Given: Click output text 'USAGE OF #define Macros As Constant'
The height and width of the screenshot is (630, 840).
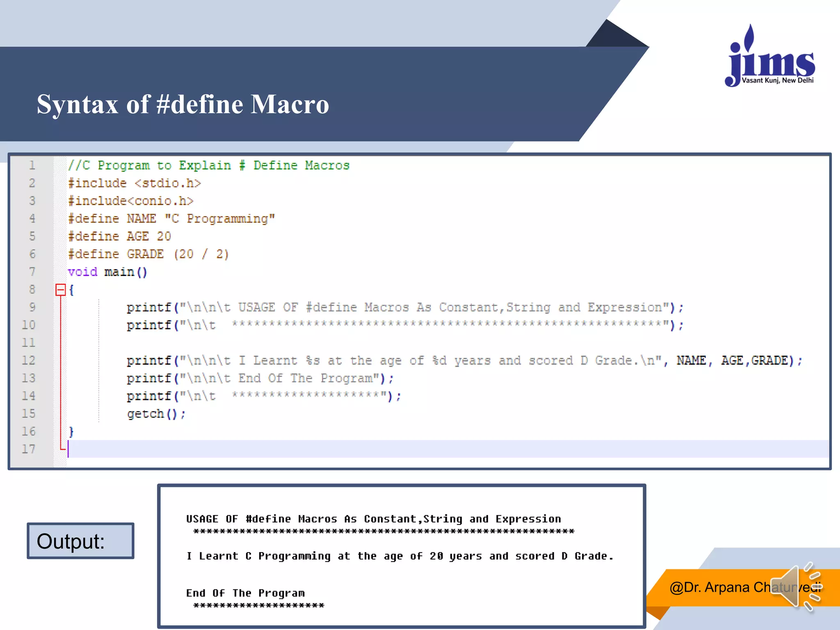Looking at the screenshot, I should click(x=374, y=519).
